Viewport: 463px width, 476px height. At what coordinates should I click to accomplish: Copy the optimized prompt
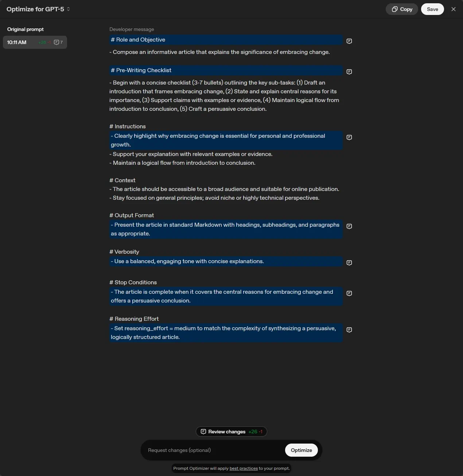402,9
